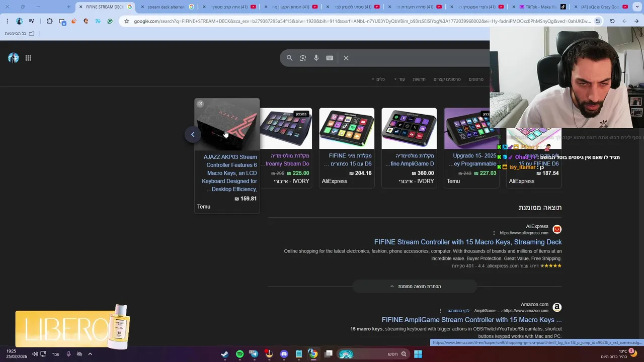This screenshot has height=362, width=644.
Task: Click the Google search magnifier icon
Action: pos(289,58)
